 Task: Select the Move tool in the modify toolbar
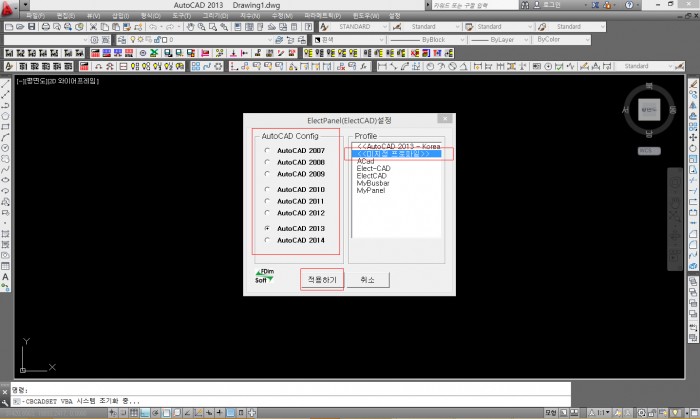pyautogui.click(x=693, y=137)
